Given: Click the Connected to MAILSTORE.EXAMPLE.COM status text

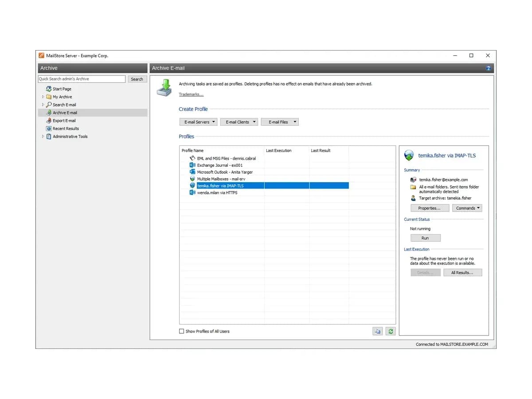Looking at the screenshot, I should point(452,344).
